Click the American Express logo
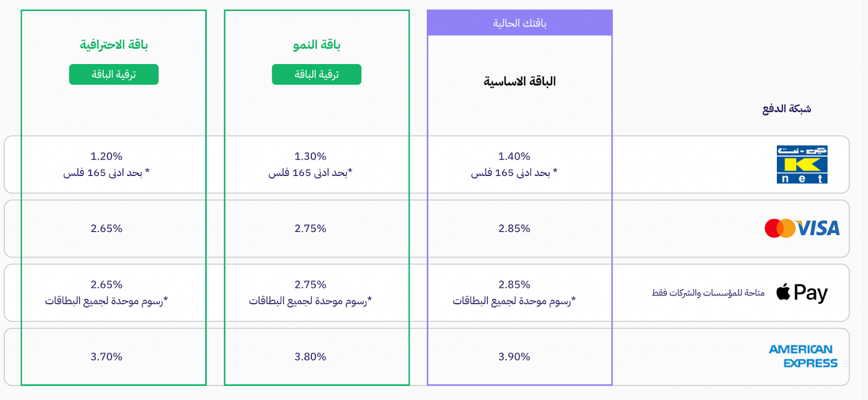 coord(803,357)
